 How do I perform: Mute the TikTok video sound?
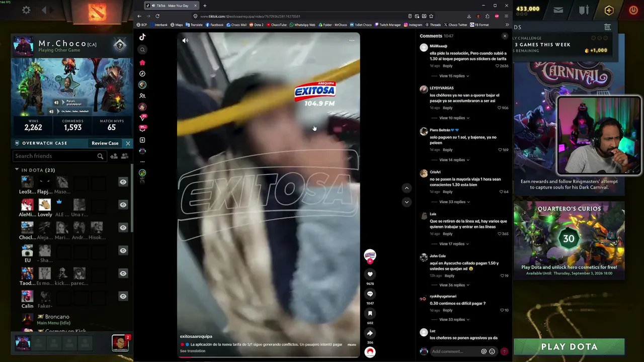pos(185,41)
